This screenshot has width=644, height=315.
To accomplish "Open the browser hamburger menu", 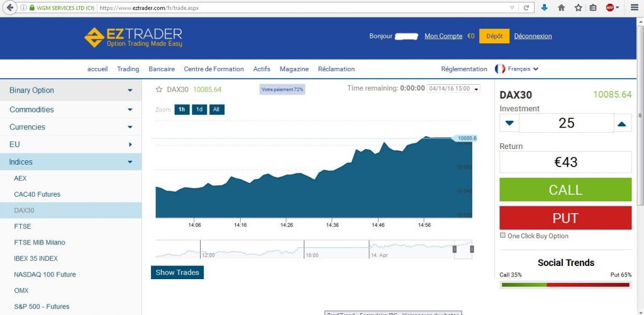I will coord(634,8).
